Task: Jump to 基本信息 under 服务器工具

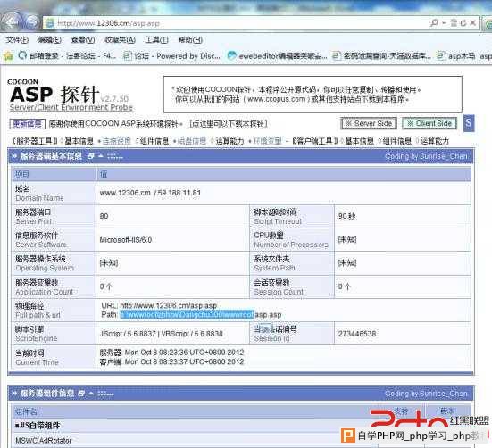Action: tap(79, 141)
